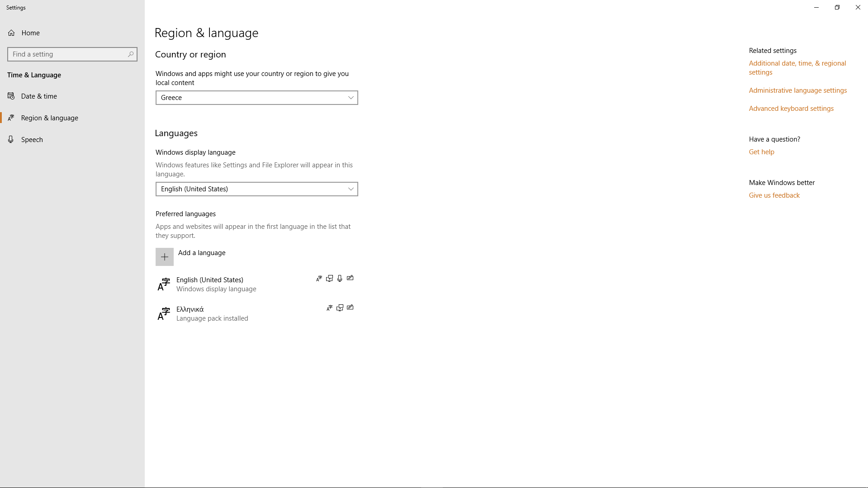Click the Date & time clock icon

tap(11, 96)
